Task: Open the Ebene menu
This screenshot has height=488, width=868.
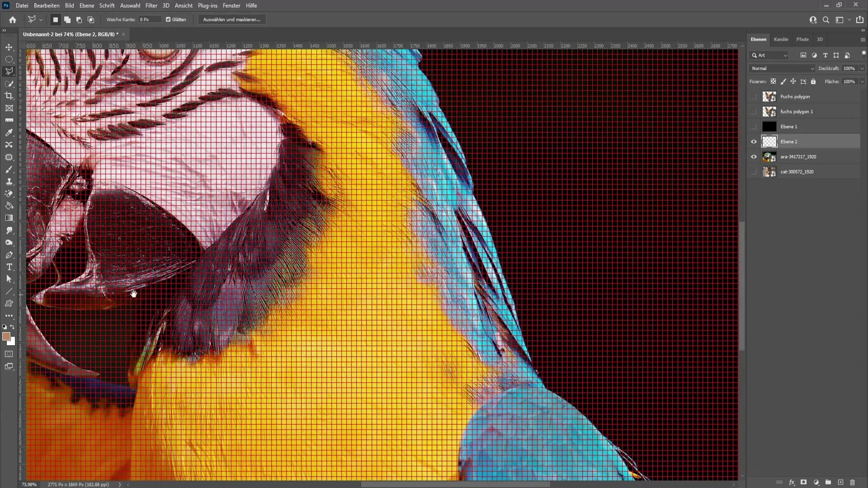Action: 86,5
